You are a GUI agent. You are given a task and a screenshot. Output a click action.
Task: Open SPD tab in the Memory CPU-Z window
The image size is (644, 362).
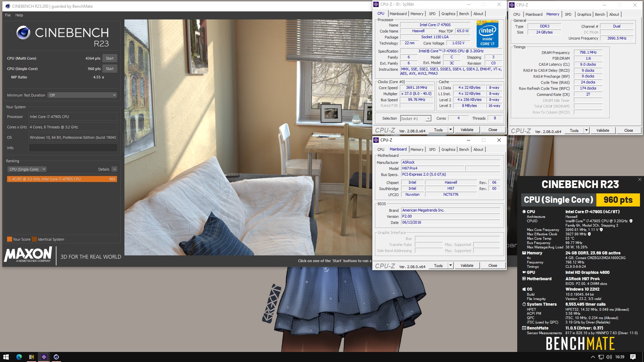(x=568, y=14)
